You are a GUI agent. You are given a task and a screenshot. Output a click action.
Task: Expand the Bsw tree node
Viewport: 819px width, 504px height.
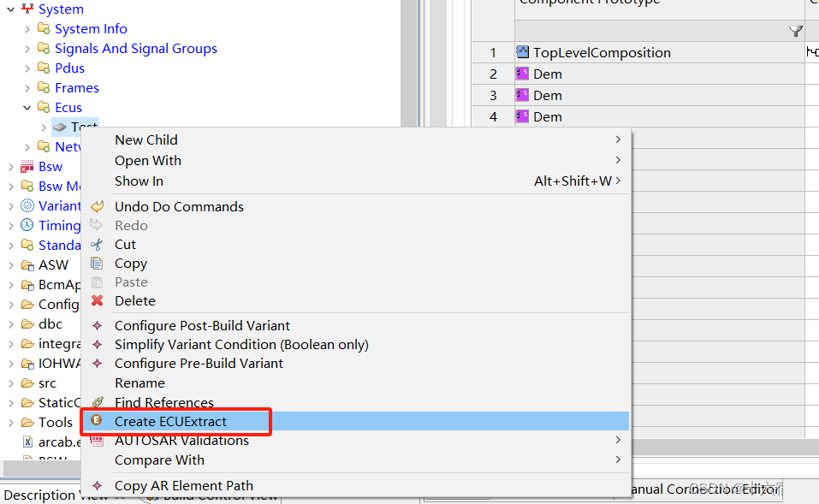click(x=11, y=167)
